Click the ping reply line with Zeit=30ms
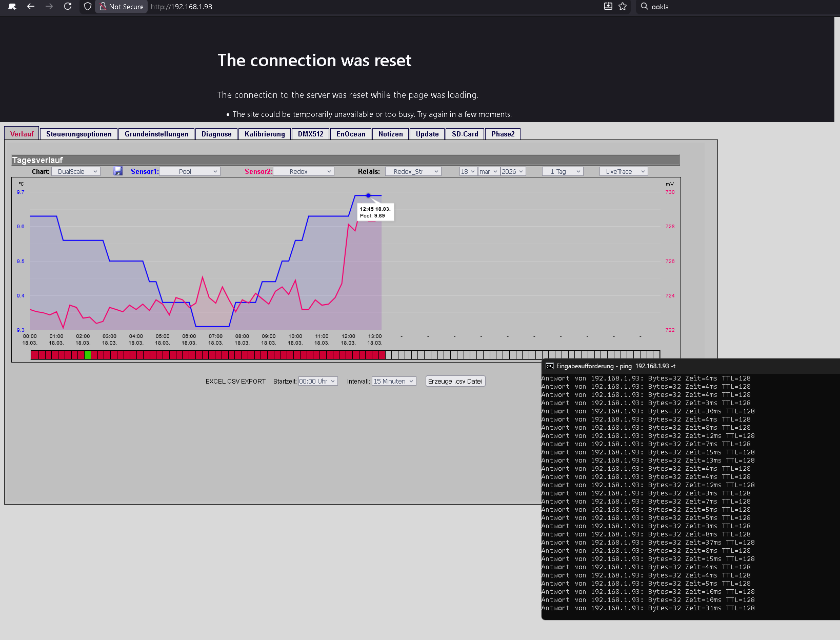This screenshot has height=640, width=840. [x=648, y=411]
